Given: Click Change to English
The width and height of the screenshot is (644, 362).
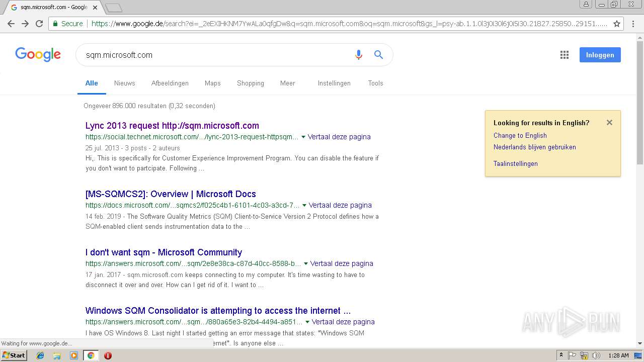Looking at the screenshot, I should [520, 135].
